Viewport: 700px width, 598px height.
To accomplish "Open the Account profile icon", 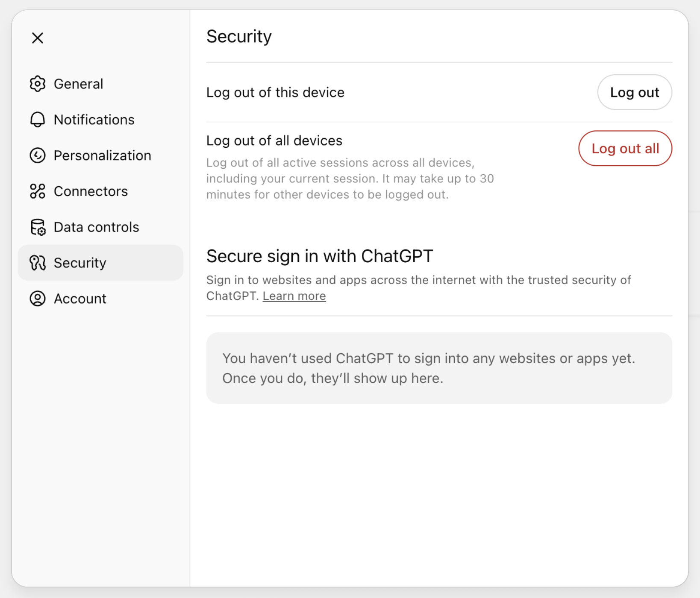I will click(x=38, y=299).
